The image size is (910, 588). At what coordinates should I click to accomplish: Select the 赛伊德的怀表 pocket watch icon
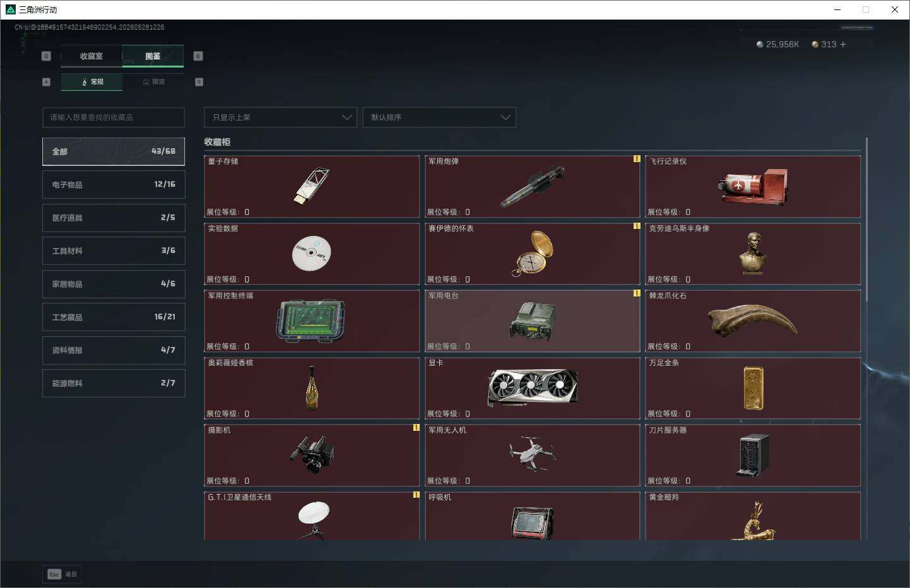(x=533, y=253)
